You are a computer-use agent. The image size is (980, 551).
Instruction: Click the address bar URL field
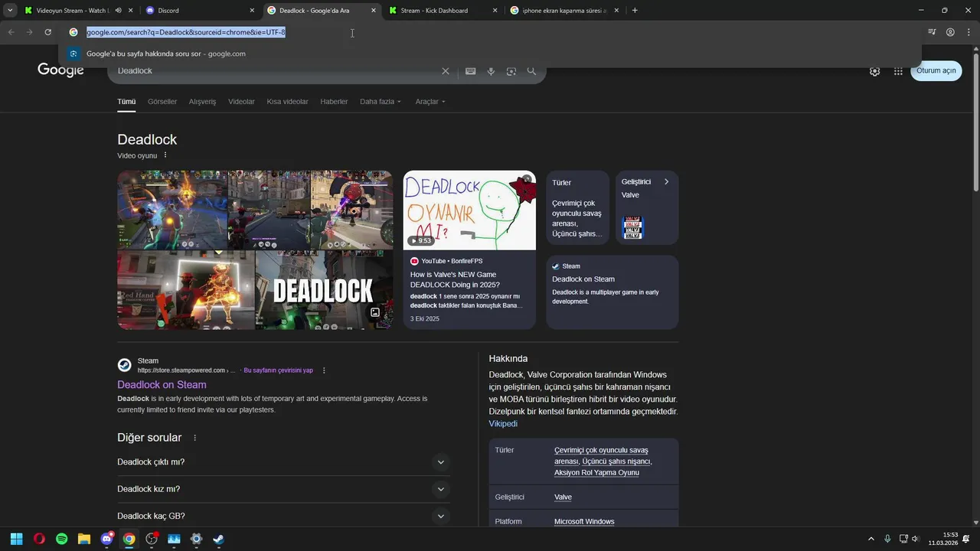click(x=490, y=32)
